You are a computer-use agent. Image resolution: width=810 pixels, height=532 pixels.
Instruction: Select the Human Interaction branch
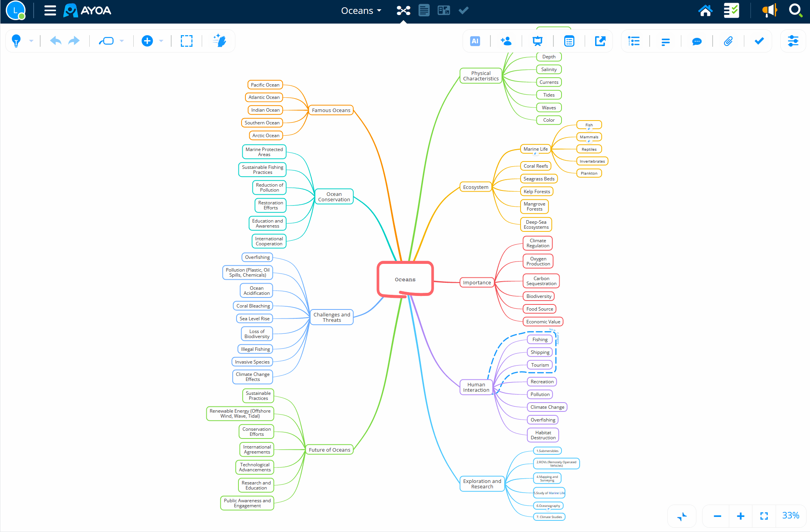476,387
